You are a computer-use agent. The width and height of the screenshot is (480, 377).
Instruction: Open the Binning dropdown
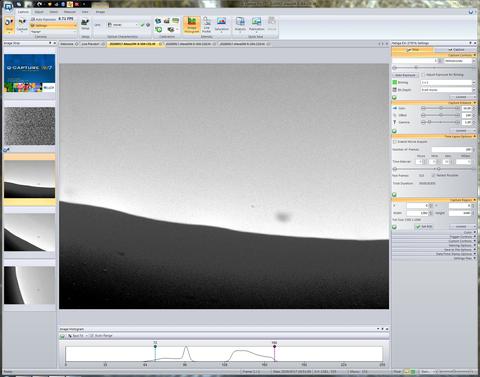pos(448,82)
